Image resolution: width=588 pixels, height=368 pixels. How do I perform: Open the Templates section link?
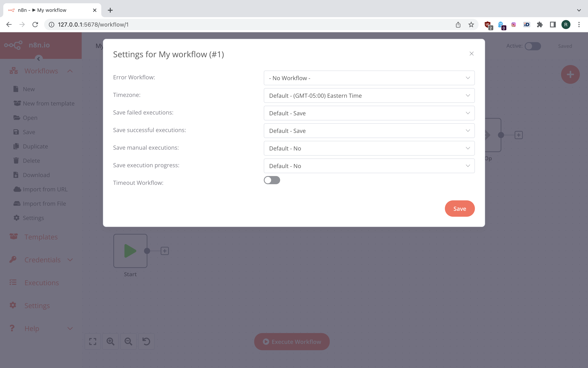click(x=41, y=237)
